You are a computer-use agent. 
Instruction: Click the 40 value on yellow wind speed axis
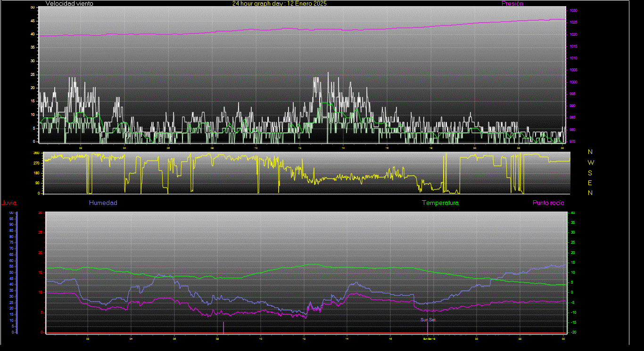[33, 34]
